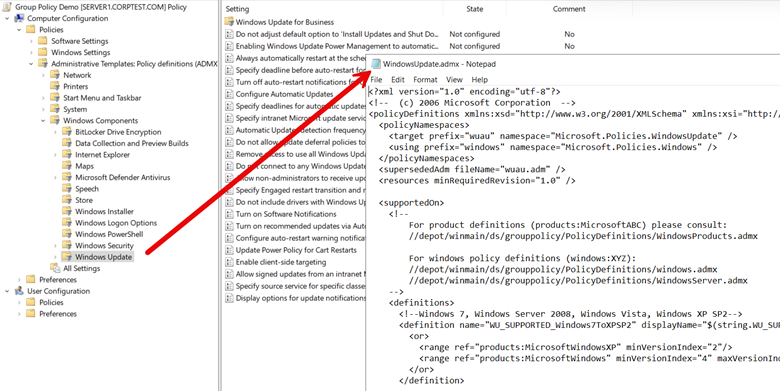Select the Store folder icon
The height and width of the screenshot is (391, 780).
pyautogui.click(x=67, y=200)
